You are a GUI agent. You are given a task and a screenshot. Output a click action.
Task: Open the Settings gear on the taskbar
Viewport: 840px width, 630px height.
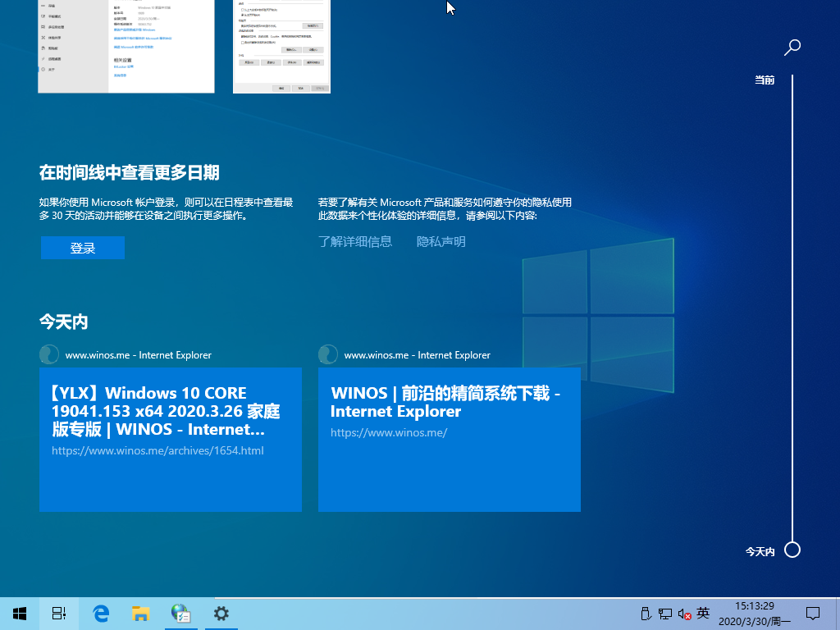(x=221, y=614)
